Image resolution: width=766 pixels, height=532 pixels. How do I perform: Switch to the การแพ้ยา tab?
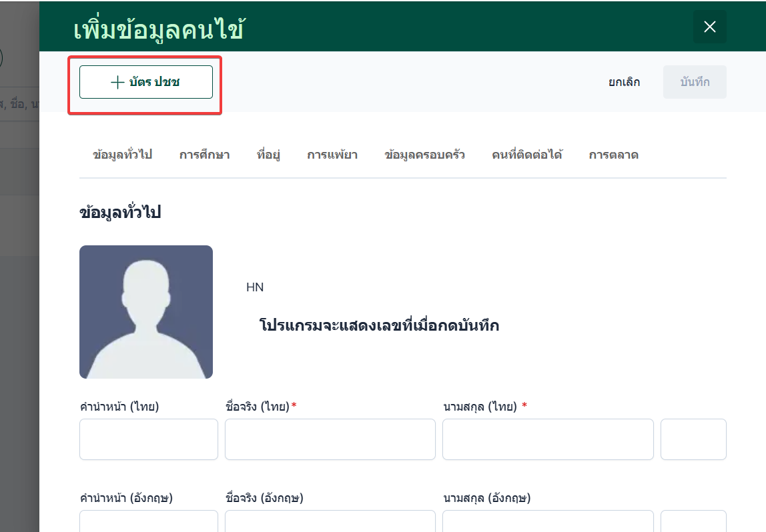332,155
